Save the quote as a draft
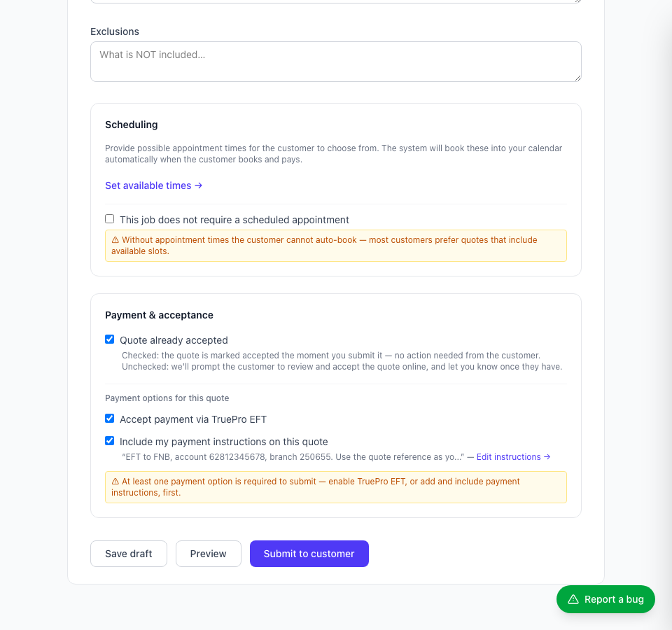The width and height of the screenshot is (672, 630). (129, 554)
